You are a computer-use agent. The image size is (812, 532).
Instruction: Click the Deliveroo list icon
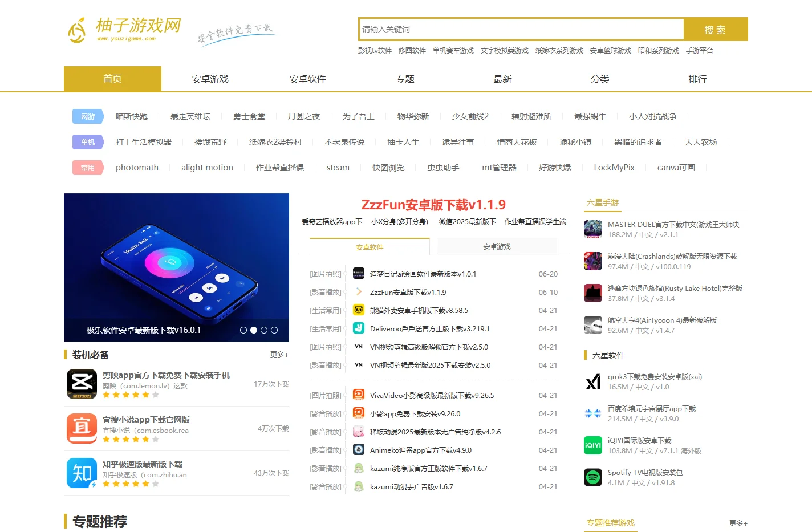(359, 328)
